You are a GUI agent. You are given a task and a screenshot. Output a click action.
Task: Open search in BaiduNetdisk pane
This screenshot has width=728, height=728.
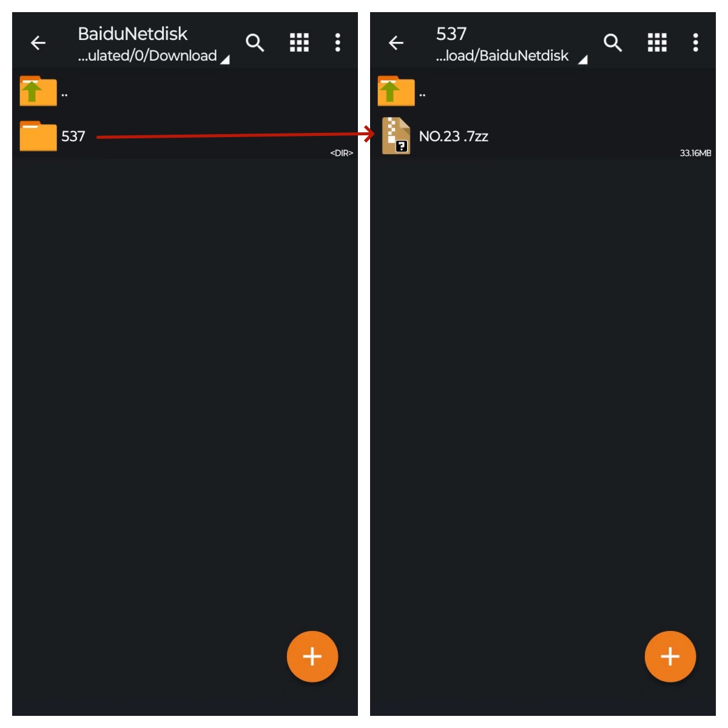coord(255,43)
